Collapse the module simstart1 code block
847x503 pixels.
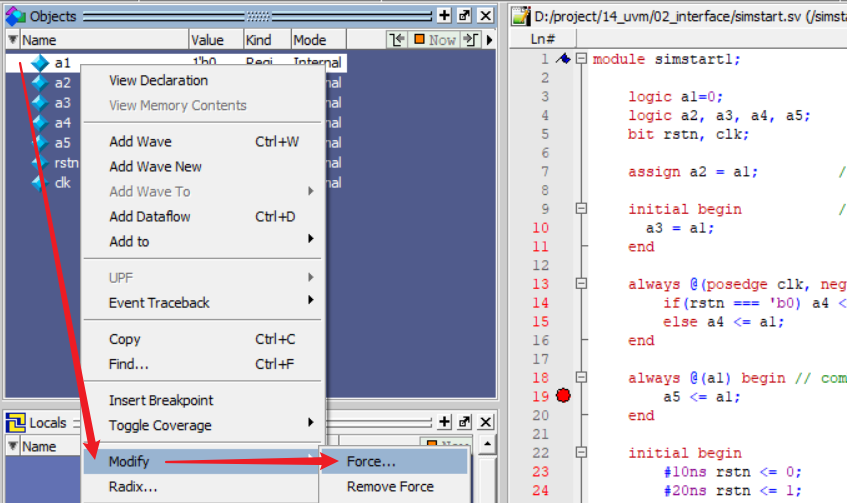(x=581, y=58)
